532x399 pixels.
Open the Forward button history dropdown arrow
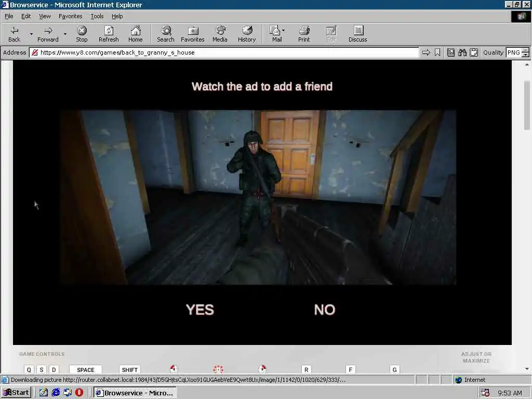(x=65, y=34)
